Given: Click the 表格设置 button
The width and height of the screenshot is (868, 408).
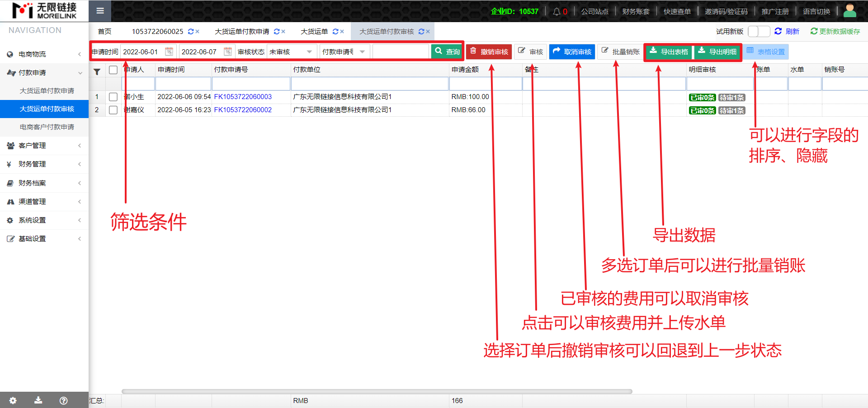Looking at the screenshot, I should pyautogui.click(x=766, y=52).
